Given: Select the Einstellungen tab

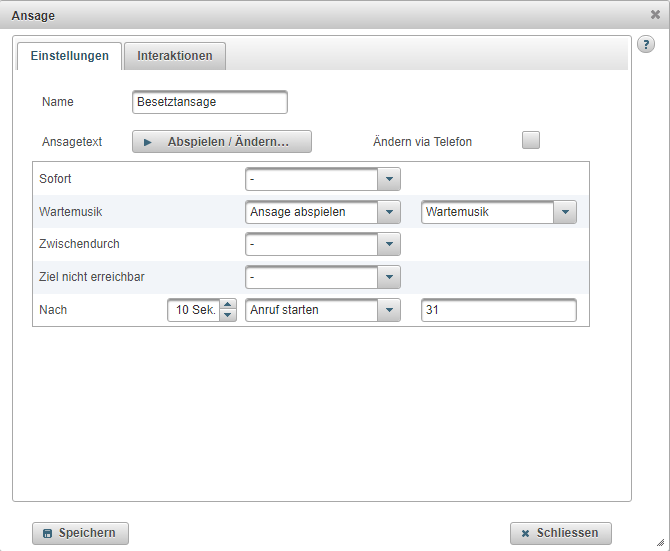Looking at the screenshot, I should (x=70, y=56).
